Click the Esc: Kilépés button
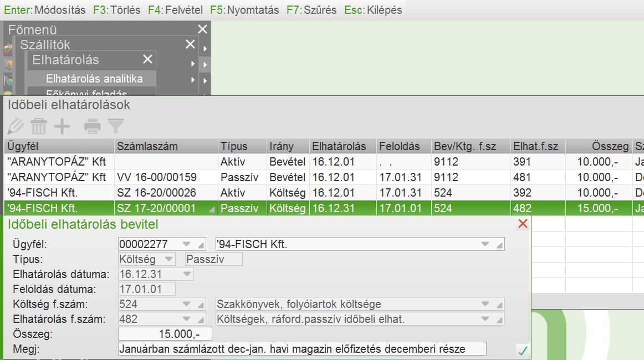The width and height of the screenshot is (644, 360). pyautogui.click(x=372, y=10)
